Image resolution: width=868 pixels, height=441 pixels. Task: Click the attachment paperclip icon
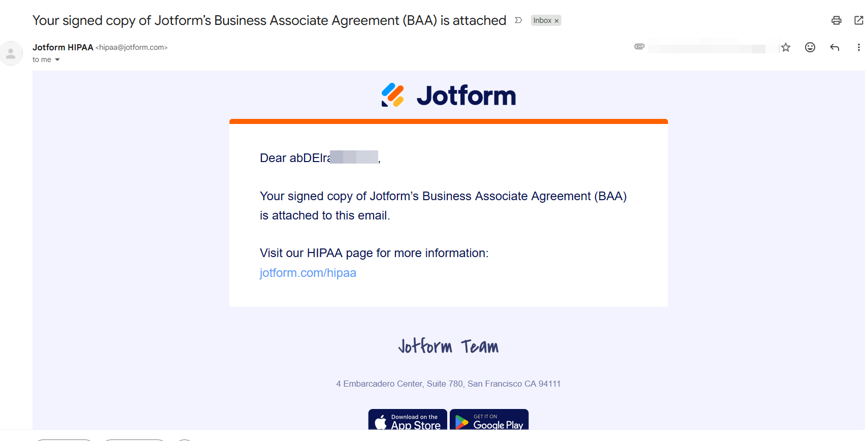[x=640, y=47]
